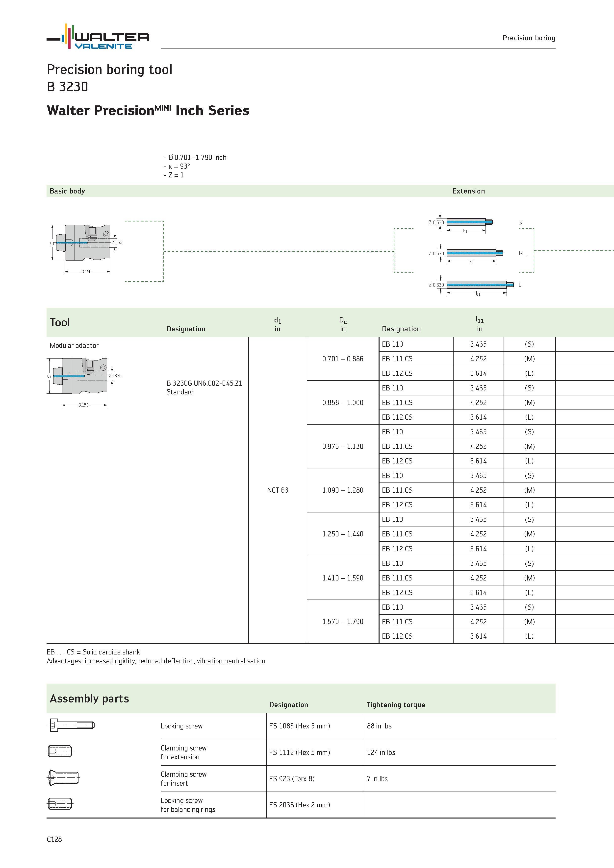
Task: Click the '88 in lbs' torque value
Action: coord(379,726)
